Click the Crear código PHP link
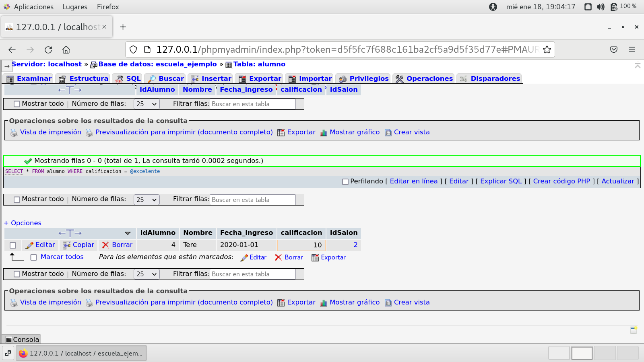The height and width of the screenshot is (362, 644). 561,181
